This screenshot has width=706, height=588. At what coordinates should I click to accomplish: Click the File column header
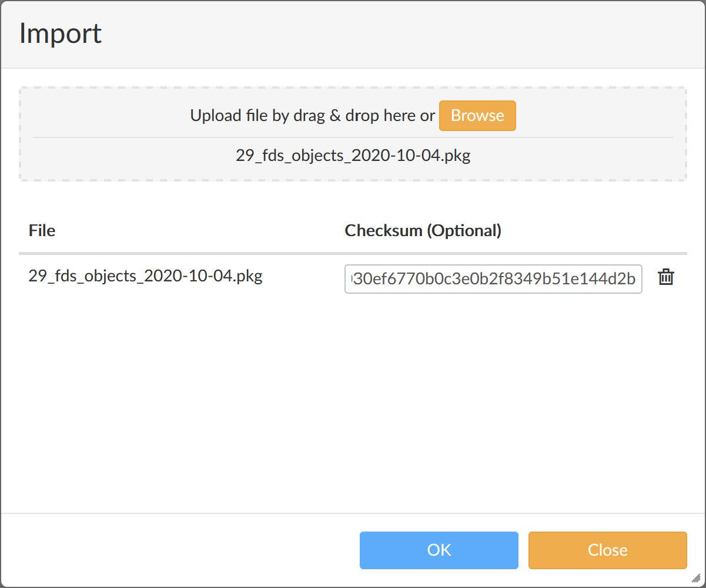(x=42, y=230)
